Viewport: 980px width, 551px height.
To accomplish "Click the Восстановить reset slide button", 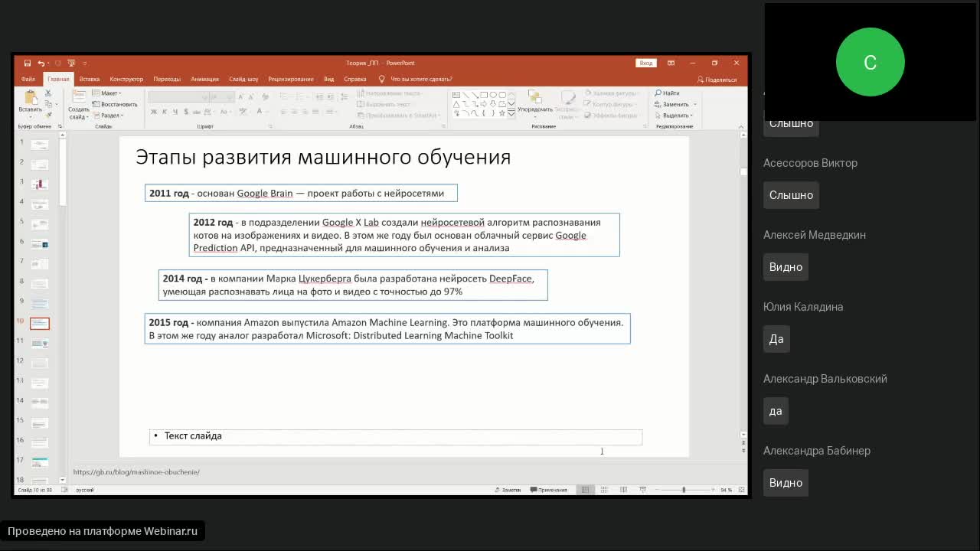I will pos(116,104).
